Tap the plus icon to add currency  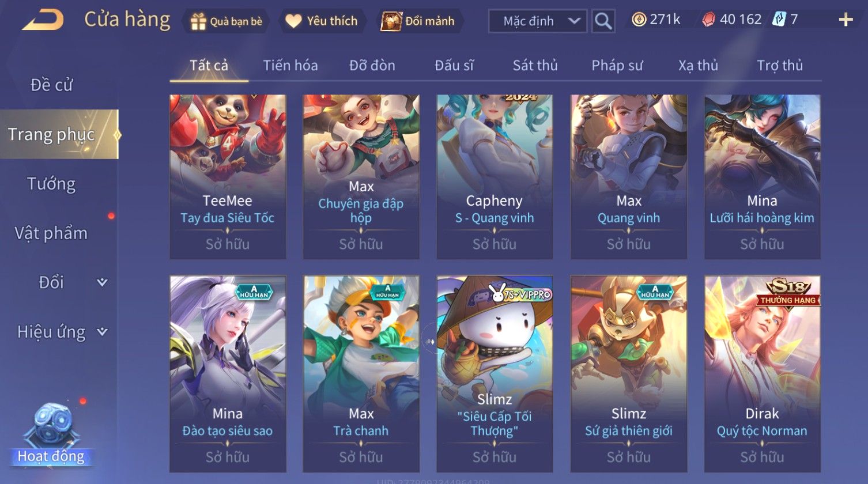[x=846, y=20]
